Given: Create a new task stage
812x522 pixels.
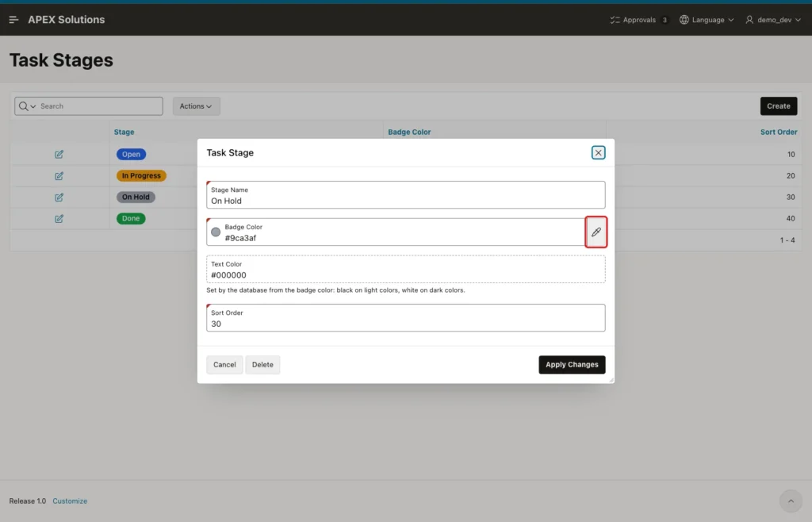Looking at the screenshot, I should point(779,106).
